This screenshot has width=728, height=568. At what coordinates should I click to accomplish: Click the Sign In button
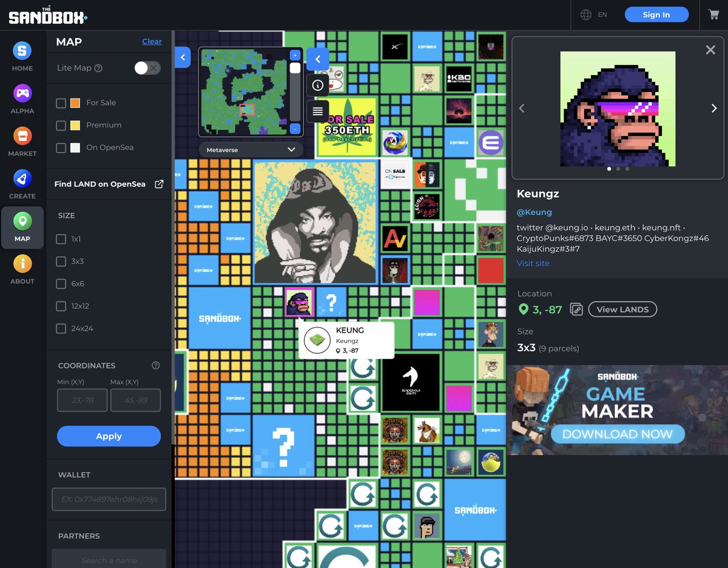coord(656,15)
